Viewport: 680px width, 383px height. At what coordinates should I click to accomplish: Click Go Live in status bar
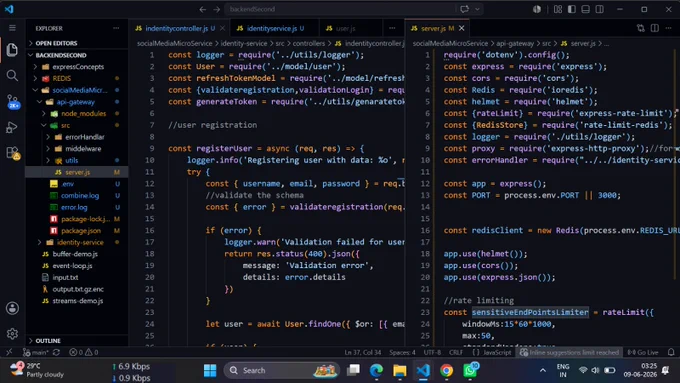(643, 352)
